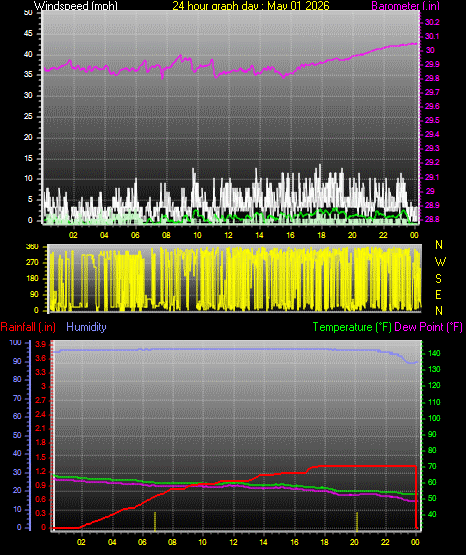Click the yellow evening marker near hour 20
Viewport: 466px width, 555px height.
357,521
